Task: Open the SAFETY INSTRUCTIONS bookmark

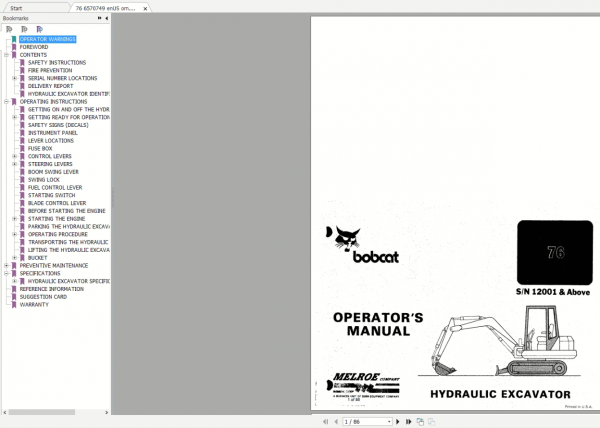Action: 57,63
